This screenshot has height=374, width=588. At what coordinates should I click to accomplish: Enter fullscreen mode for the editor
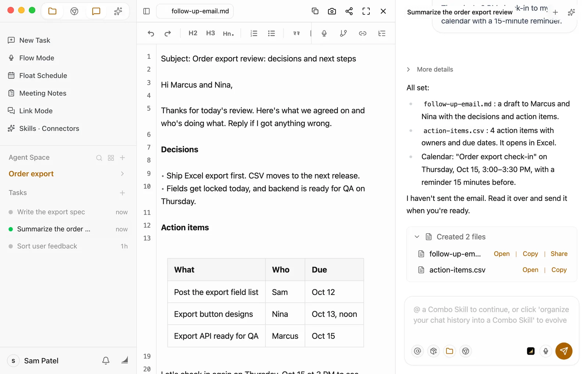pyautogui.click(x=366, y=11)
